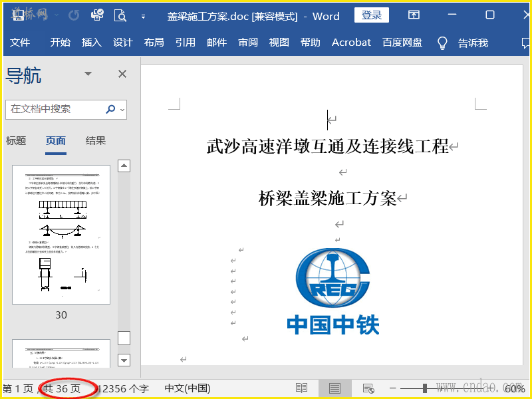Expand search options arrow beside magnifier
This screenshot has width=532, height=399.
point(122,110)
